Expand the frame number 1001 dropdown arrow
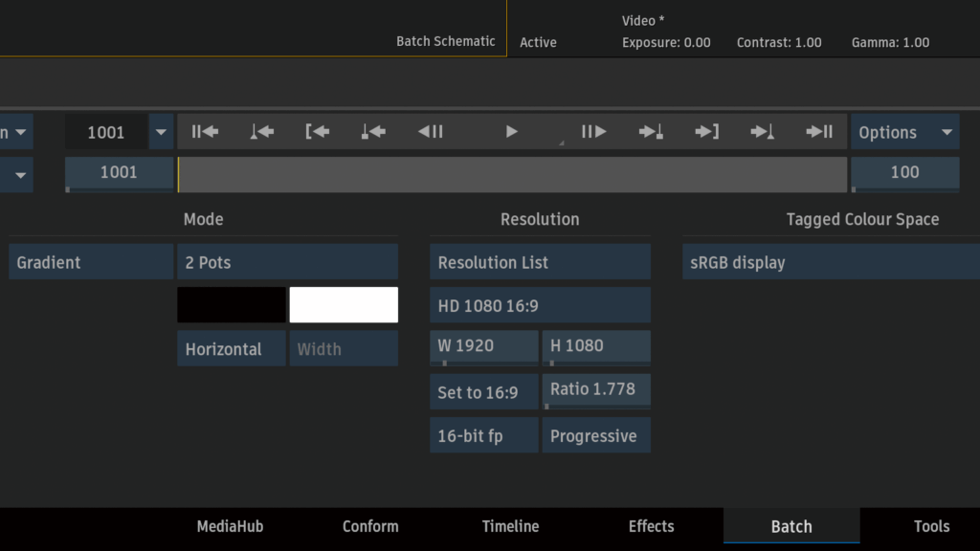The image size is (980, 551). (x=161, y=132)
